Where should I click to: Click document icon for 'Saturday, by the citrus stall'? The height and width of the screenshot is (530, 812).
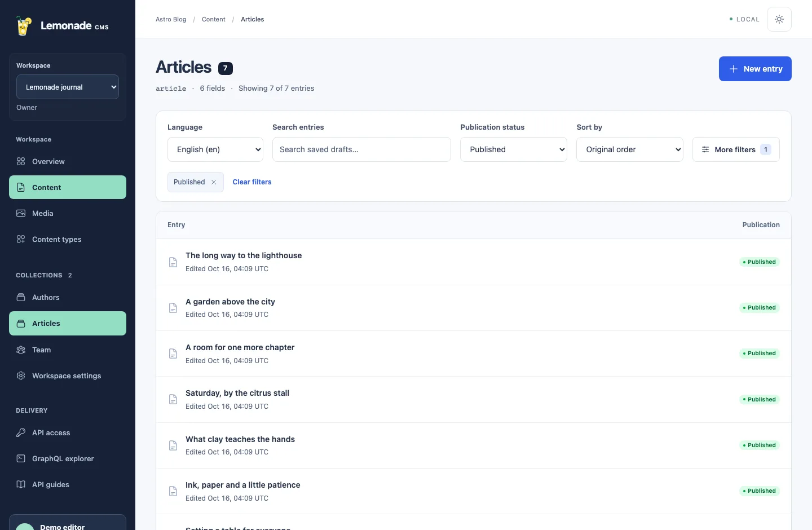point(173,399)
